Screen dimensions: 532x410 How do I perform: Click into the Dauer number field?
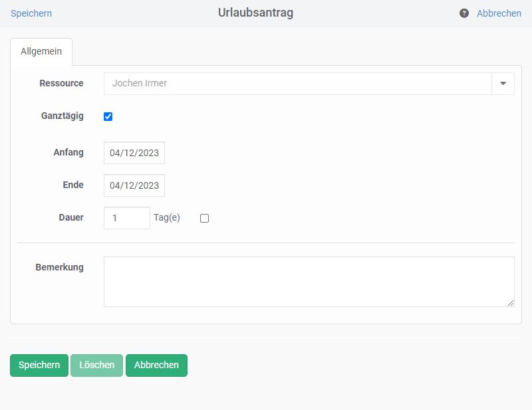click(x=126, y=218)
